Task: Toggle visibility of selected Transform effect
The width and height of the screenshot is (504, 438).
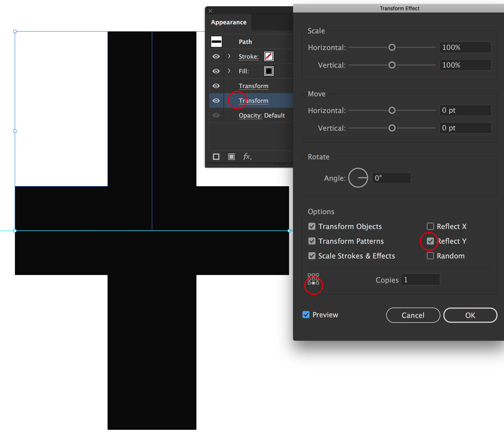Action: coord(216,100)
